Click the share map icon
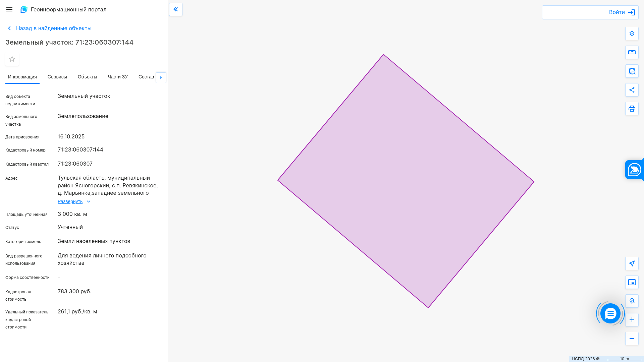The image size is (644, 362). point(632,90)
